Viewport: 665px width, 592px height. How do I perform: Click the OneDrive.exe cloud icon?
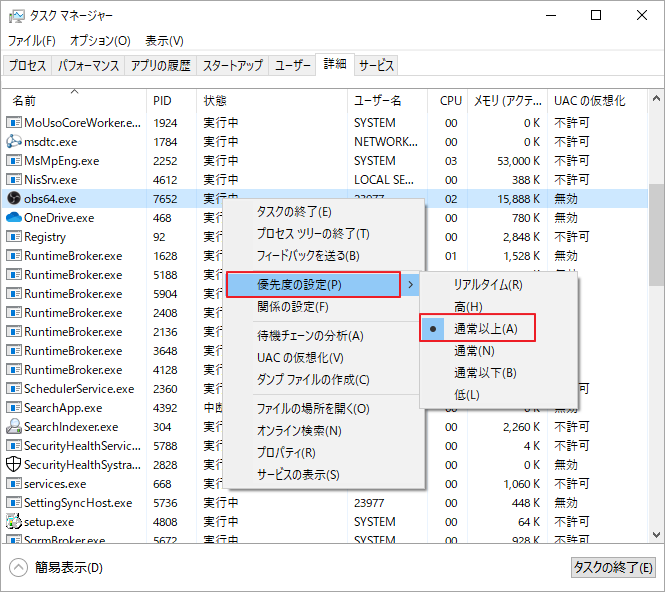coord(14,217)
